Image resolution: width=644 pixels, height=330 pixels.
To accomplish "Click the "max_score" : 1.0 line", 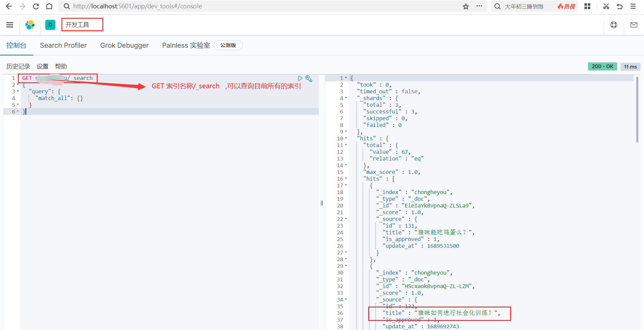I will [392, 172].
